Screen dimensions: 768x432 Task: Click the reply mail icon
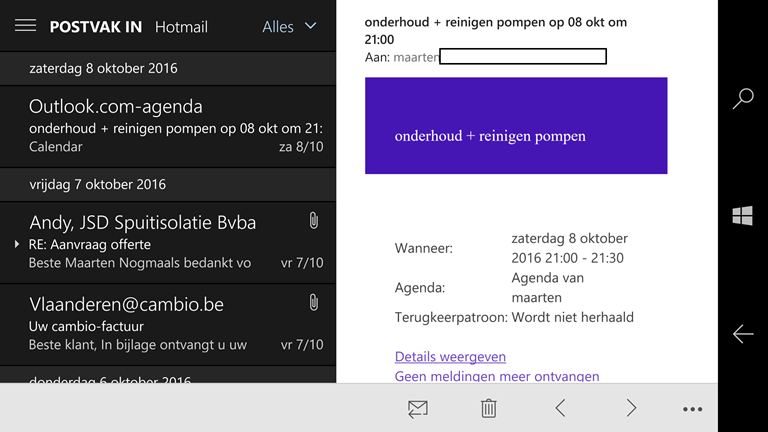click(418, 408)
